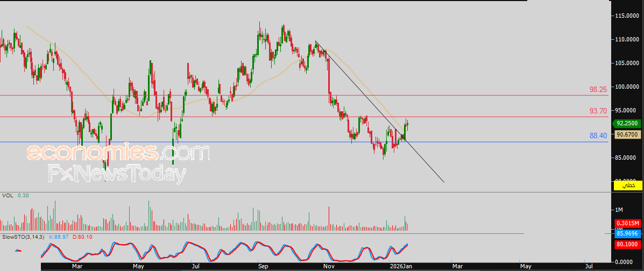
Task: Click the 95.0000 price axis label
Action: point(628,110)
